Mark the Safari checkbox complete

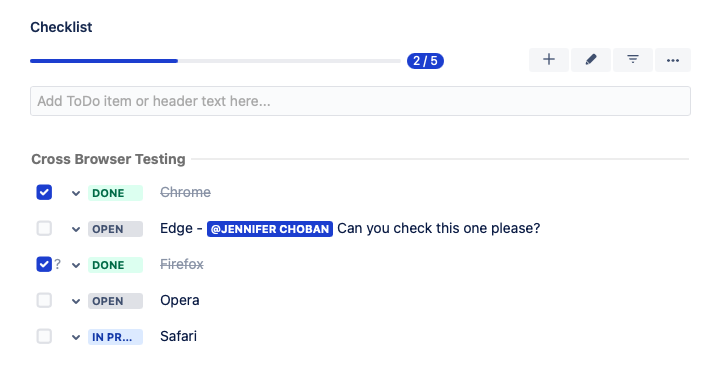pos(44,336)
